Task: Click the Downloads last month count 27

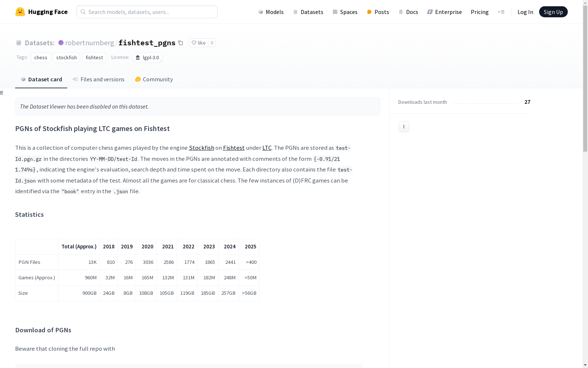Action: pos(527,102)
